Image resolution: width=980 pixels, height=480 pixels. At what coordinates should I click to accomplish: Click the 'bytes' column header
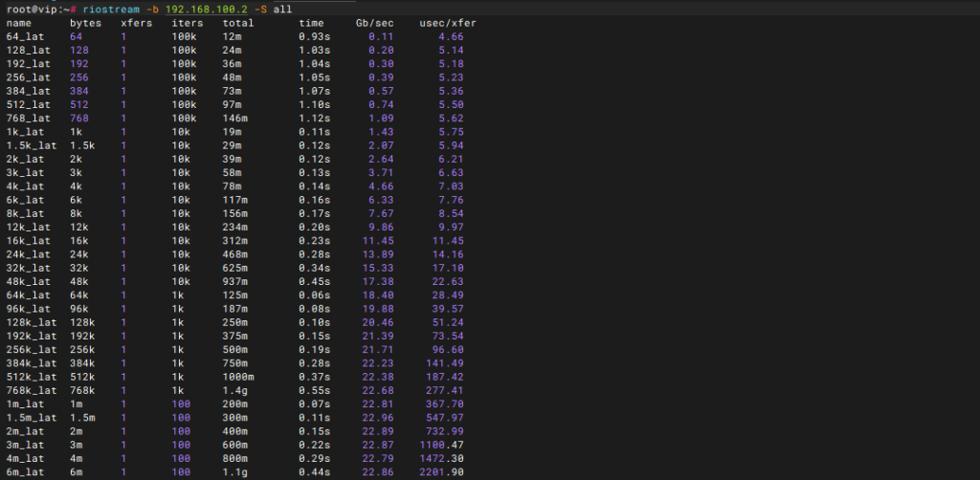(85, 22)
